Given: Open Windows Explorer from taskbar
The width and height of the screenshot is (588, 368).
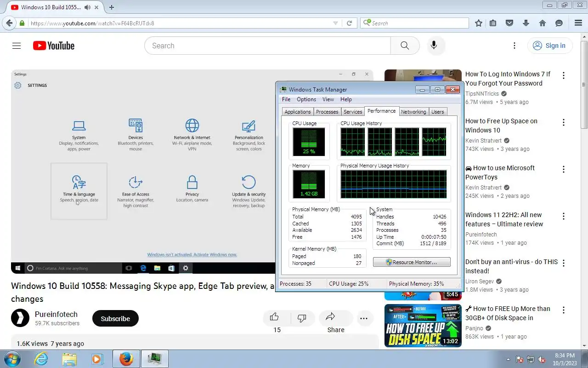Looking at the screenshot, I should click(69, 359).
